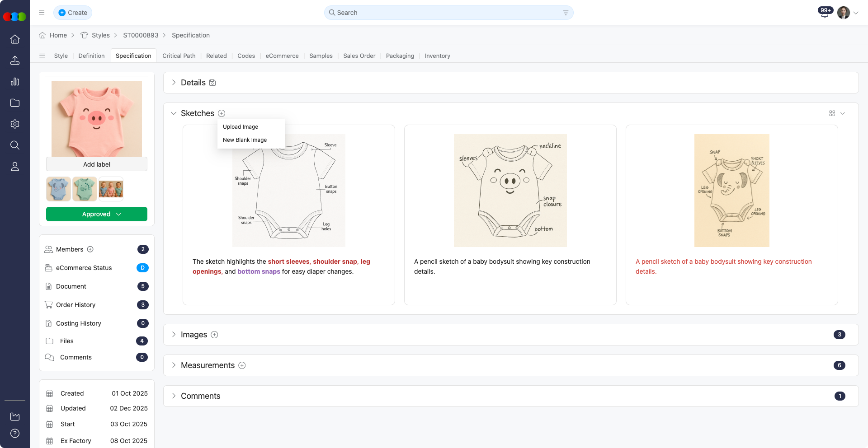Expand the Measurements section

click(x=174, y=365)
